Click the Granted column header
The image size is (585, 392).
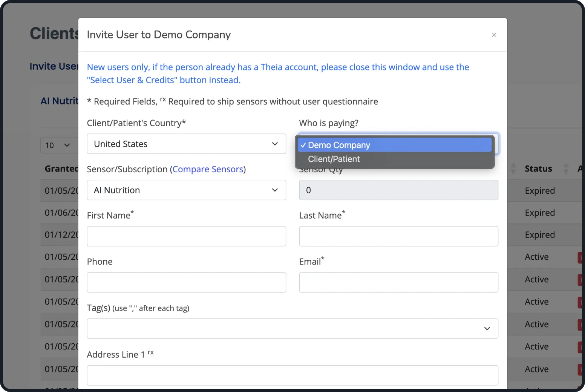[61, 168]
